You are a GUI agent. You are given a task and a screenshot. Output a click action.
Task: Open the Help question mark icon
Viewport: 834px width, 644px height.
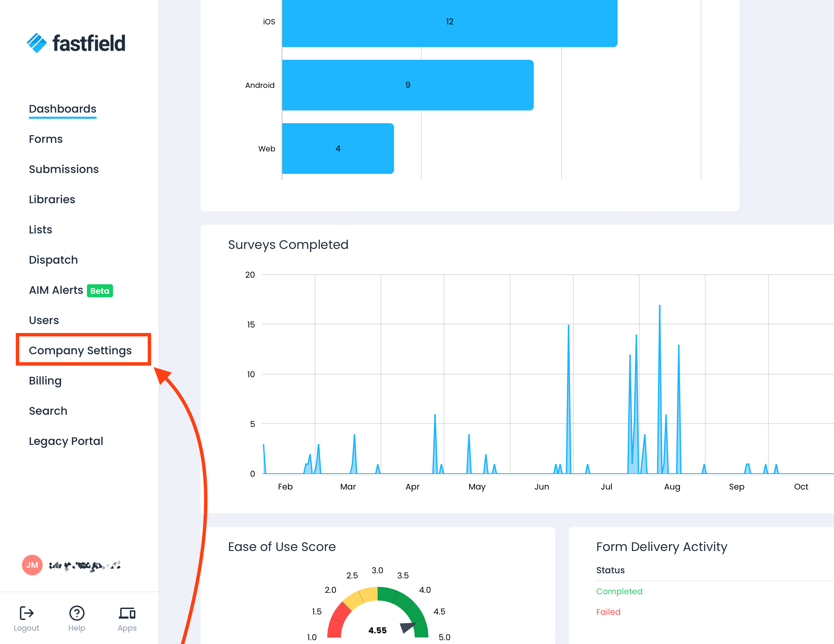pyautogui.click(x=77, y=613)
